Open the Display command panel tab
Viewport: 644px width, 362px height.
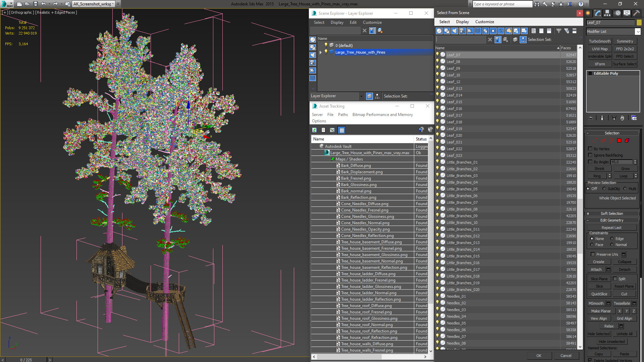point(627,13)
